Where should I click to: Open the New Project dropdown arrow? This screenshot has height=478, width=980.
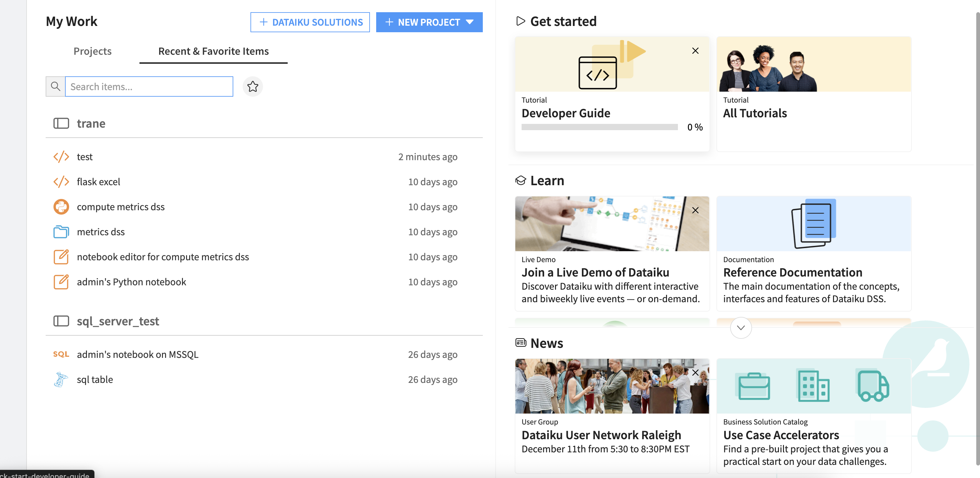coord(470,22)
